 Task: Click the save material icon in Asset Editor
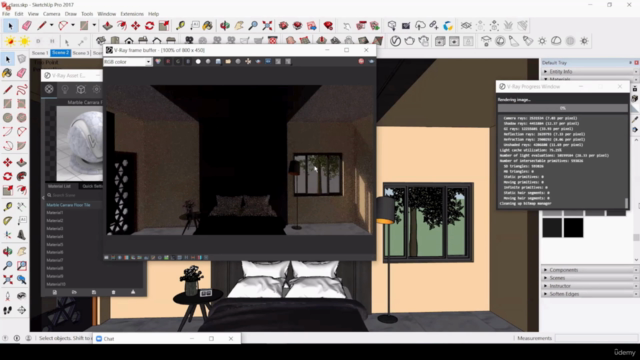pyautogui.click(x=94, y=292)
